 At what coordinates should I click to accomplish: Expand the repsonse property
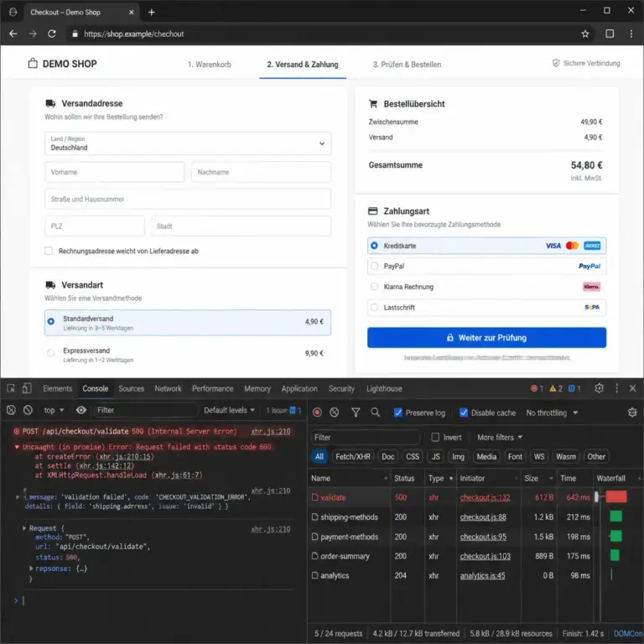[x=31, y=569]
